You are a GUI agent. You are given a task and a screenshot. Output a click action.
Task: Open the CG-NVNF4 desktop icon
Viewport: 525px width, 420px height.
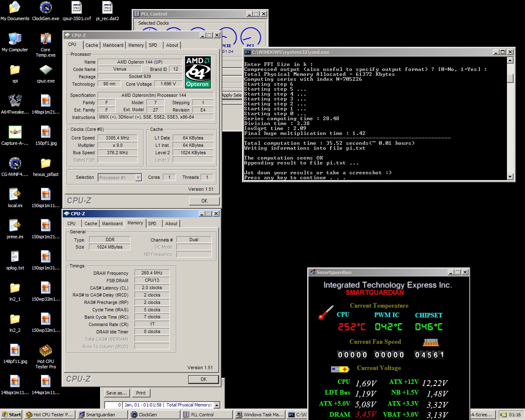click(15, 167)
